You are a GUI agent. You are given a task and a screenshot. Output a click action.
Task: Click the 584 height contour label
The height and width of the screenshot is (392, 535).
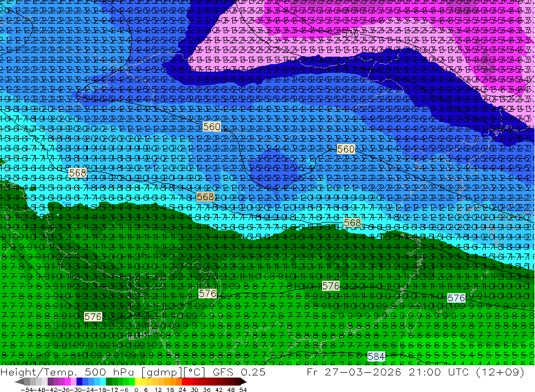click(376, 357)
